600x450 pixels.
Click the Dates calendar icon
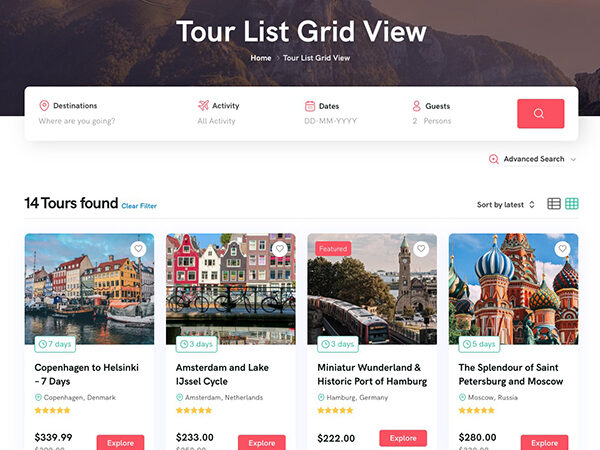coord(310,105)
